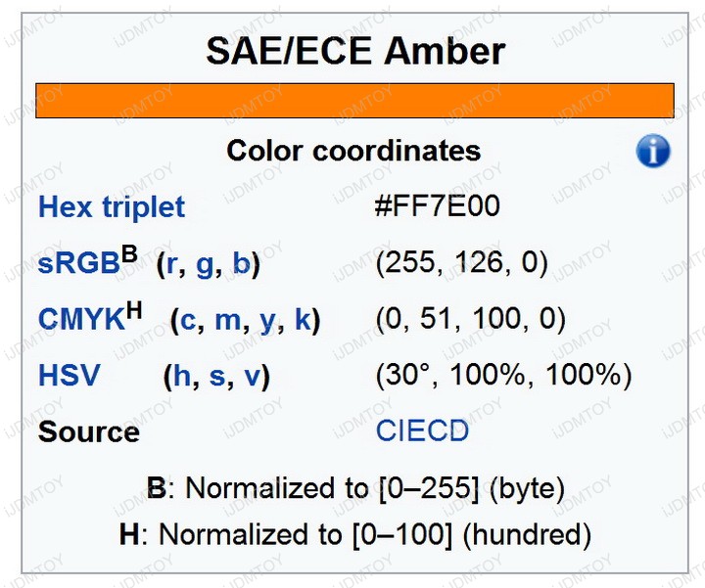Select the #FF7E00 hex value text
This screenshot has width=705, height=588.
437,206
